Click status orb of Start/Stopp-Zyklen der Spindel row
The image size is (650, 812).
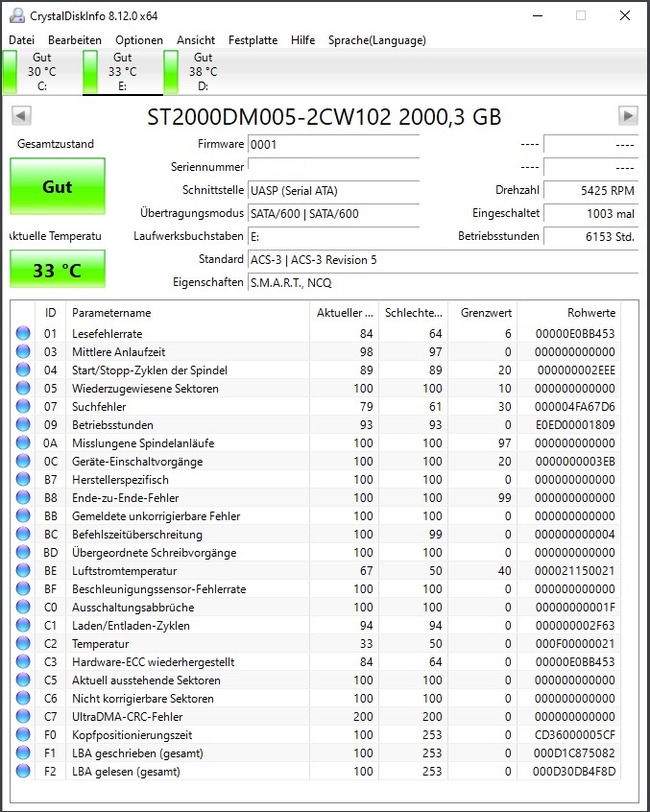click(x=23, y=370)
